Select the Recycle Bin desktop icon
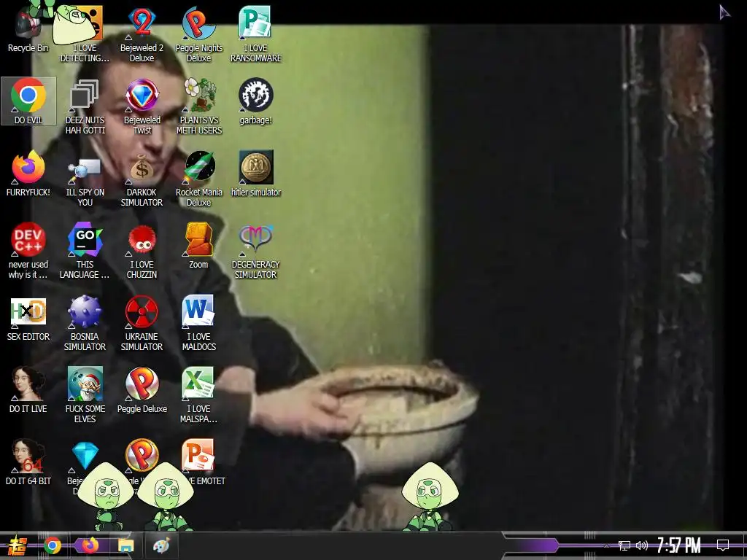747x560 pixels. tap(28, 28)
